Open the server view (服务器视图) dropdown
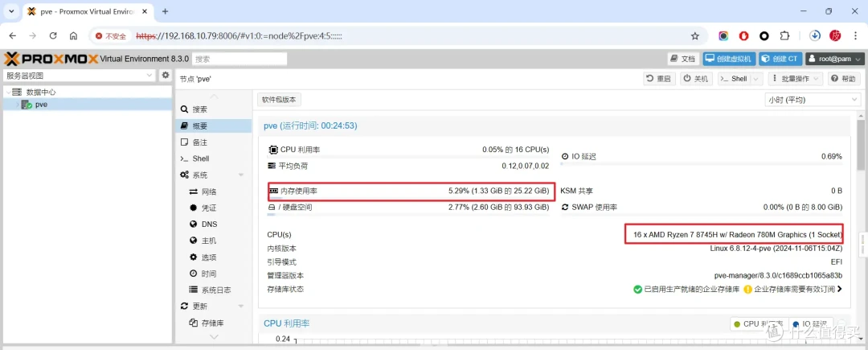The width and height of the screenshot is (868, 350). point(80,76)
